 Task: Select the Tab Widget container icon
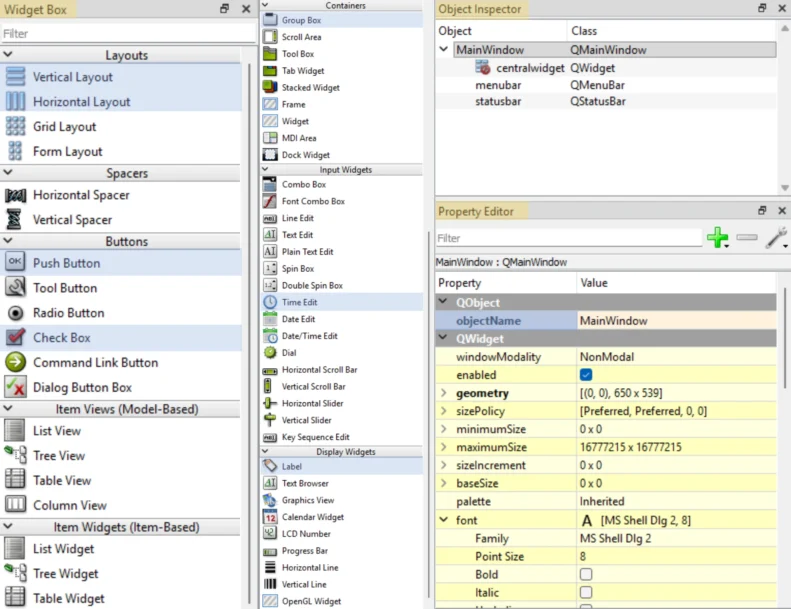pos(270,70)
